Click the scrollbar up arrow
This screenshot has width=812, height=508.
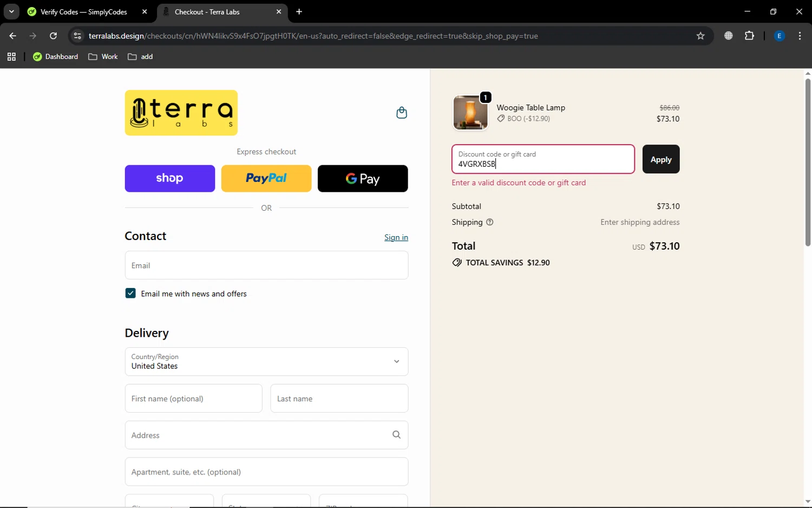[808, 73]
